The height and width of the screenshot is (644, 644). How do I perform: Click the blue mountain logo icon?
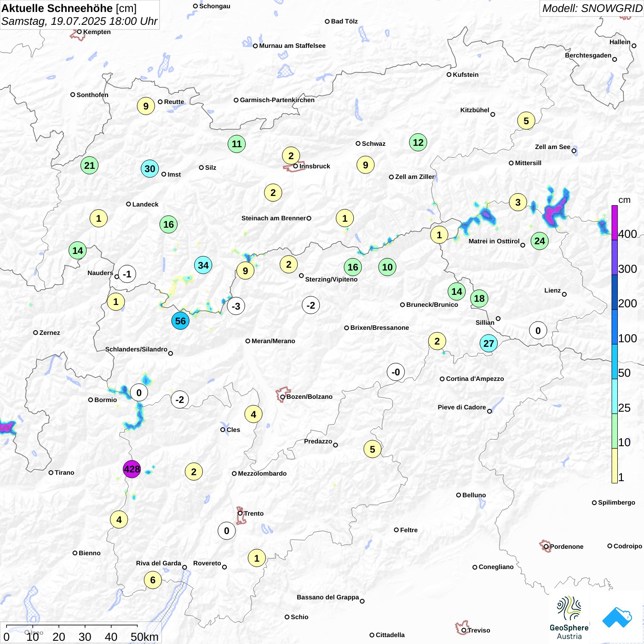[617, 618]
